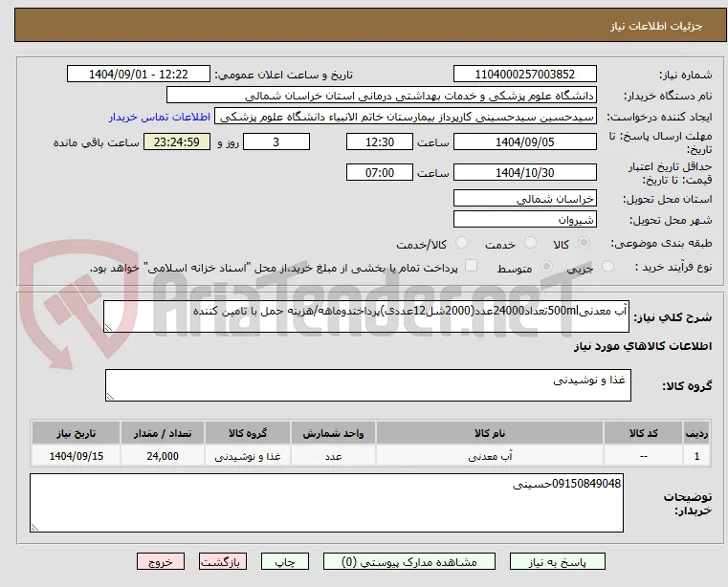Select the خدمت radio button

530,242
